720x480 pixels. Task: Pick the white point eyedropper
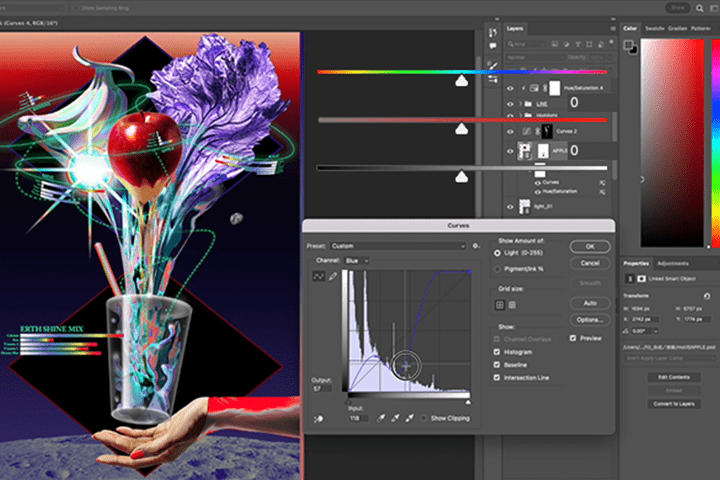[x=409, y=418]
